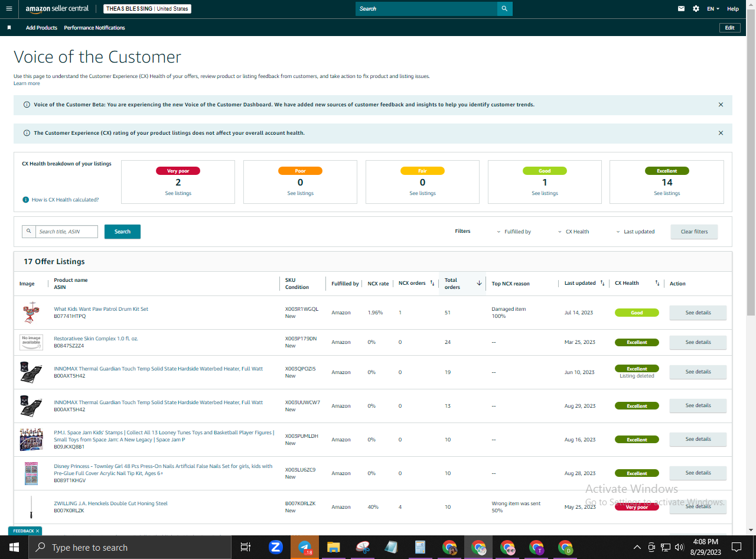756x559 pixels.
Task: See listings under Fair
Action: pyautogui.click(x=422, y=193)
